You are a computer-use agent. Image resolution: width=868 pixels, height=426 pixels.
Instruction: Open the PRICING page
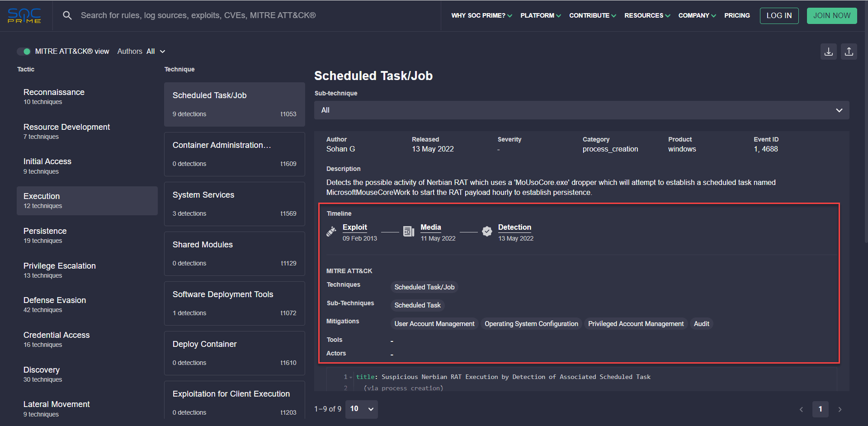(x=737, y=15)
